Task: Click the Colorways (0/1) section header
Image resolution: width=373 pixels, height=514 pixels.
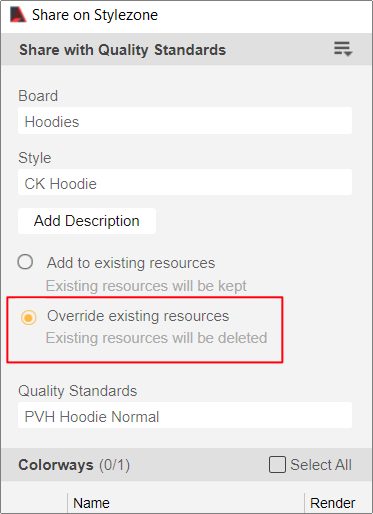Action: (x=74, y=465)
